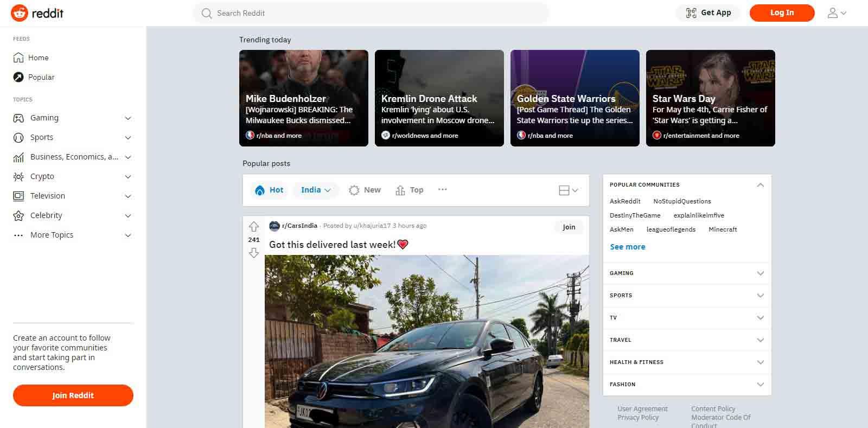Click the Hot flame icon
Screen dimensions: 868x428
[260, 190]
